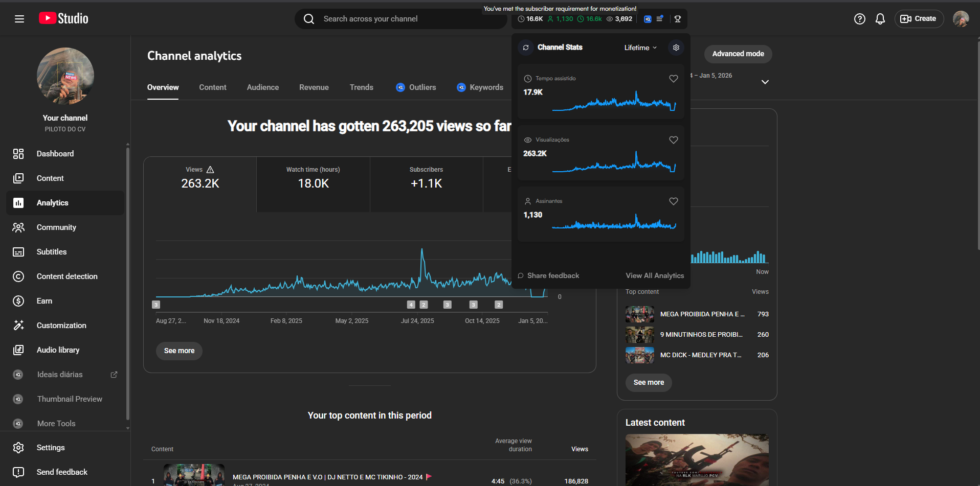Viewport: 980px width, 486px height.
Task: Refresh the Channel Stats panel
Action: click(526, 48)
